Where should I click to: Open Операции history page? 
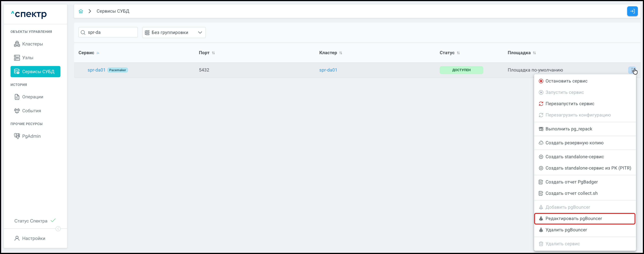click(x=33, y=97)
